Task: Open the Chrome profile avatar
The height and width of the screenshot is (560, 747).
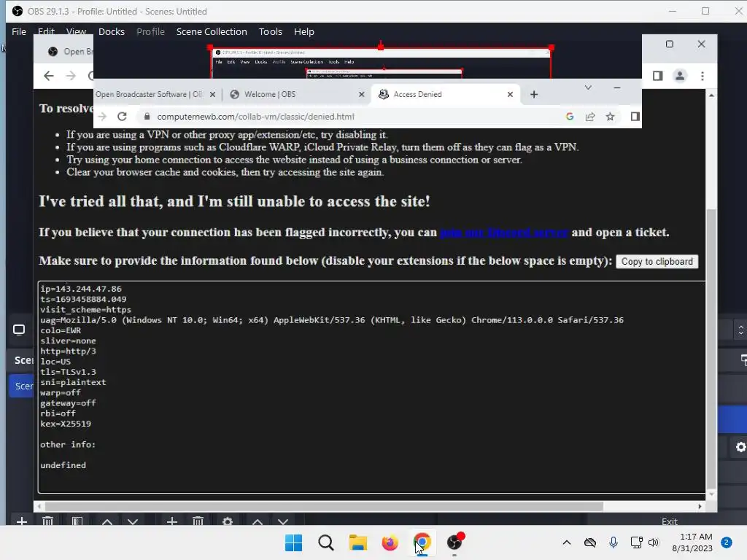Action: [680, 76]
